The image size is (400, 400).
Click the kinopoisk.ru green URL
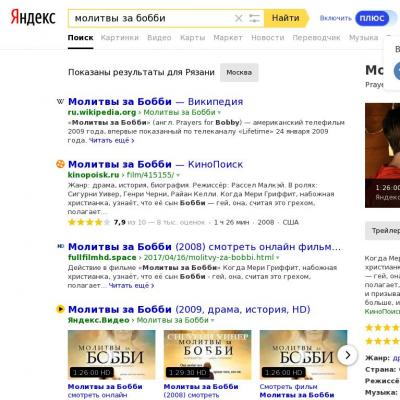93,175
